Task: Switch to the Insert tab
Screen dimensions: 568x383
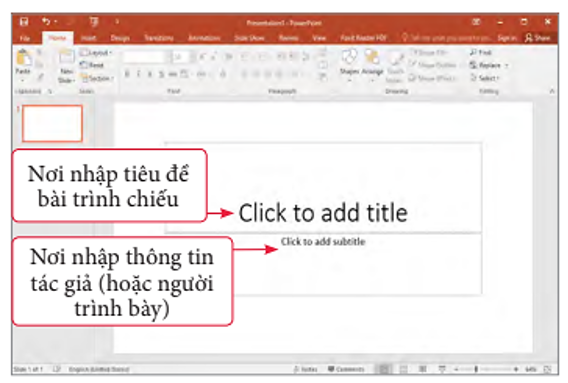Action: click(x=88, y=38)
